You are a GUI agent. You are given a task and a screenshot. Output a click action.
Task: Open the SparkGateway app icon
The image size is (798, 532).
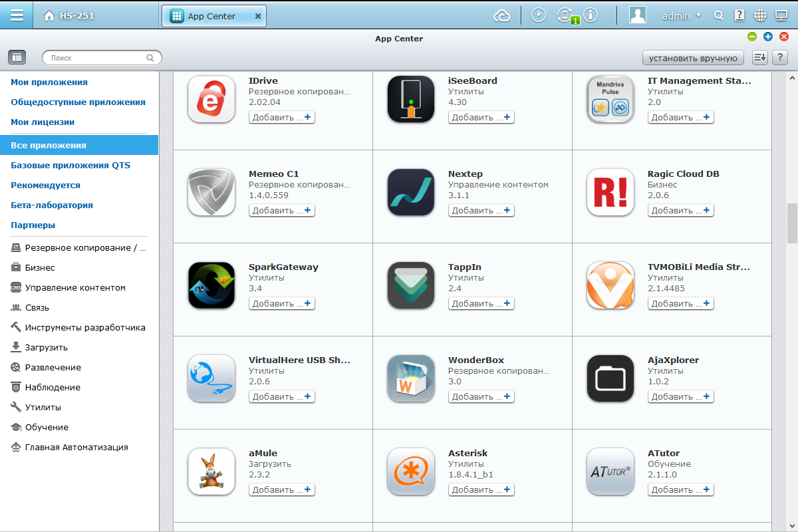[x=211, y=285]
